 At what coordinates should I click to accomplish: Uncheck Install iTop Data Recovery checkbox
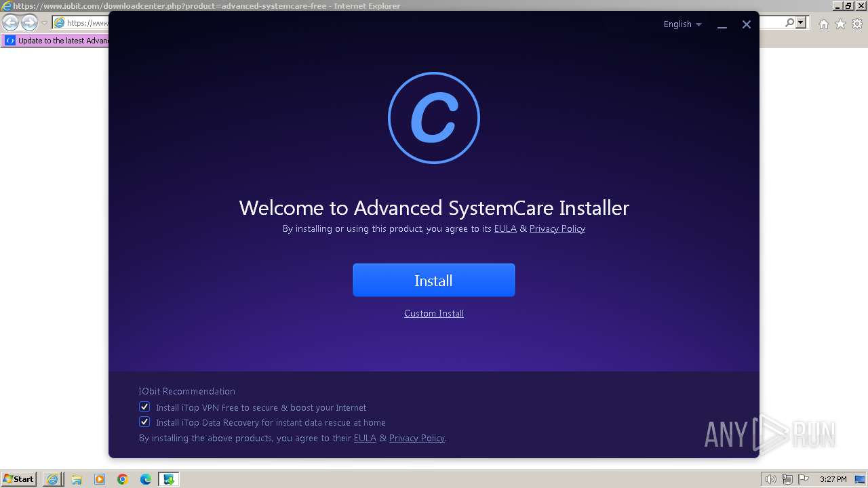point(144,422)
